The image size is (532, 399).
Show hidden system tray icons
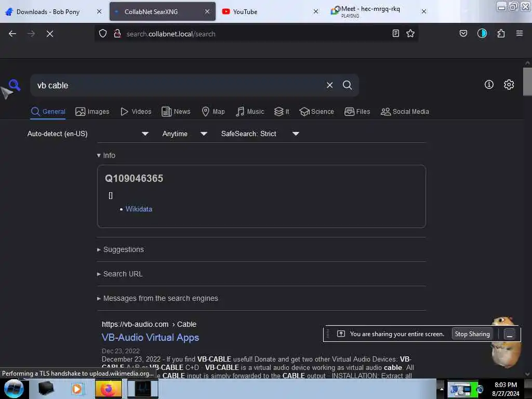(x=442, y=389)
